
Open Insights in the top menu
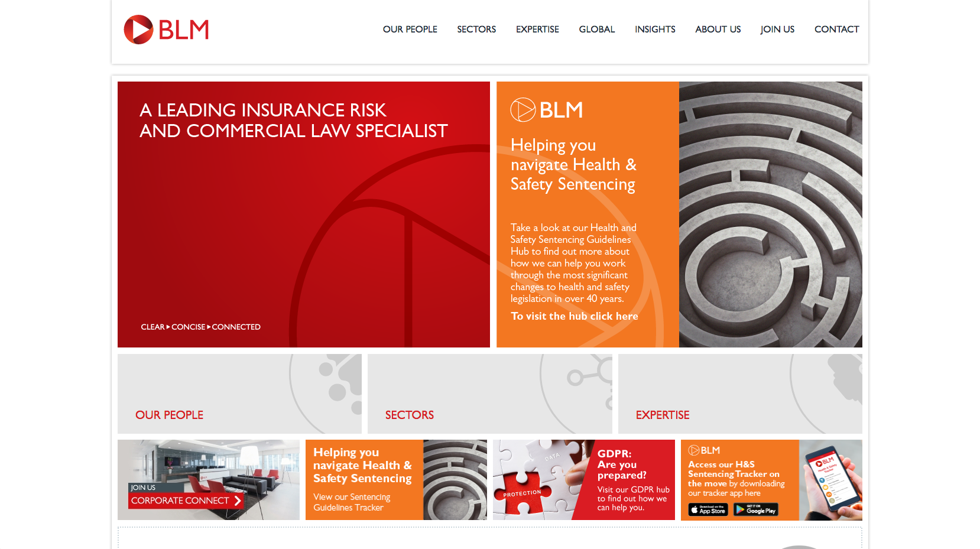(655, 30)
